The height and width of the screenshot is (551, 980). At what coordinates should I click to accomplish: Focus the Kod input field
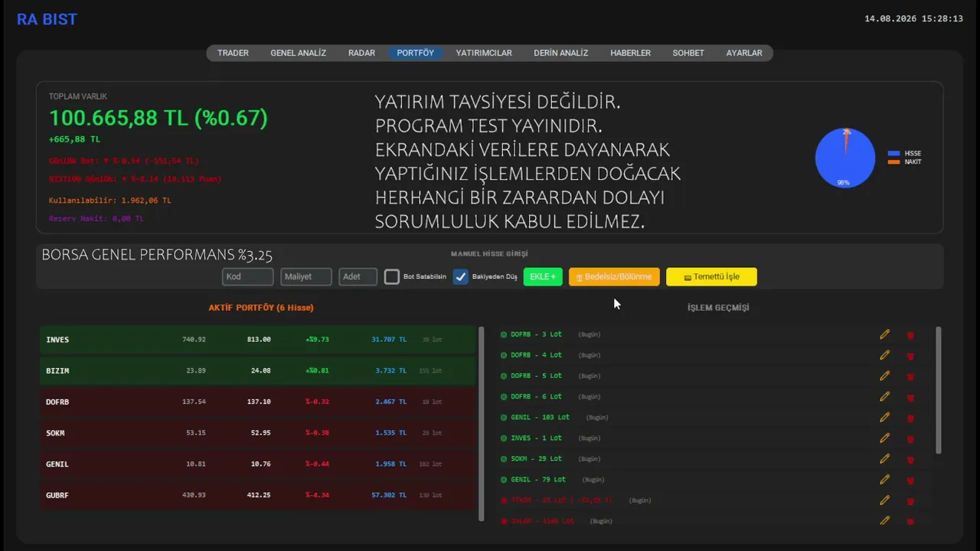pos(248,276)
